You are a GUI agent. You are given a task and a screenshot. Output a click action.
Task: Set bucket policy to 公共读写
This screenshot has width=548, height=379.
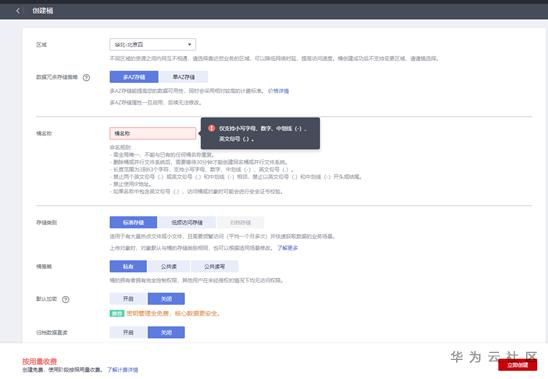pyautogui.click(x=215, y=266)
